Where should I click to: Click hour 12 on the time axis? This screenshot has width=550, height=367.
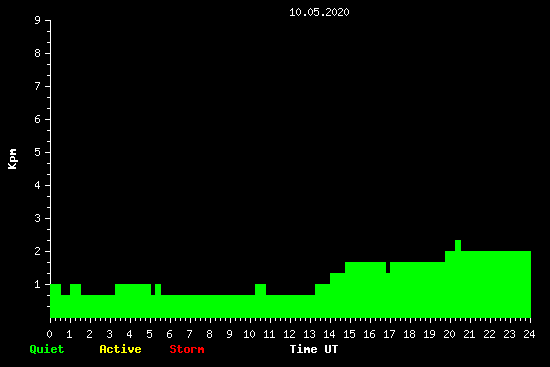coord(289,334)
